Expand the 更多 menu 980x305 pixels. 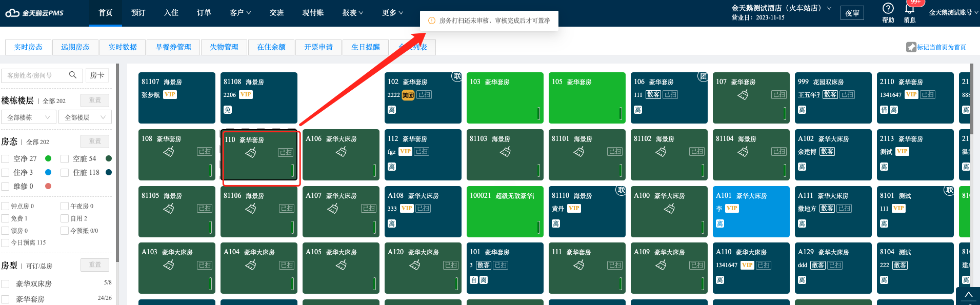click(392, 13)
